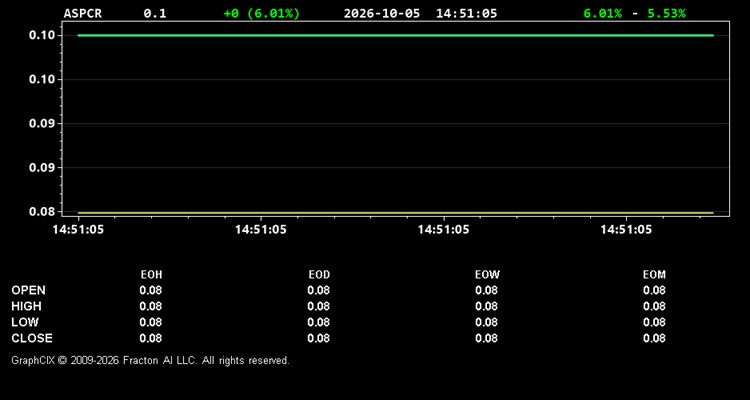Select the EOM value in the LOW row
Screen dimensions: 750x400
point(654,322)
